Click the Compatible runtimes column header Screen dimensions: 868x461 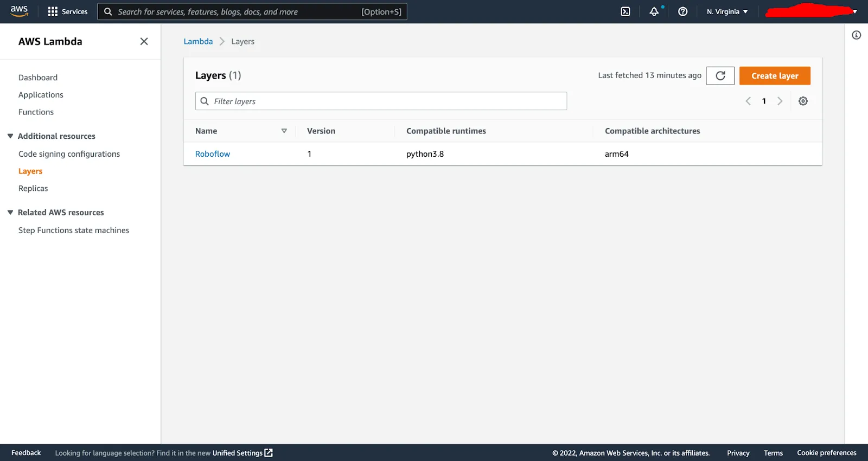(446, 131)
